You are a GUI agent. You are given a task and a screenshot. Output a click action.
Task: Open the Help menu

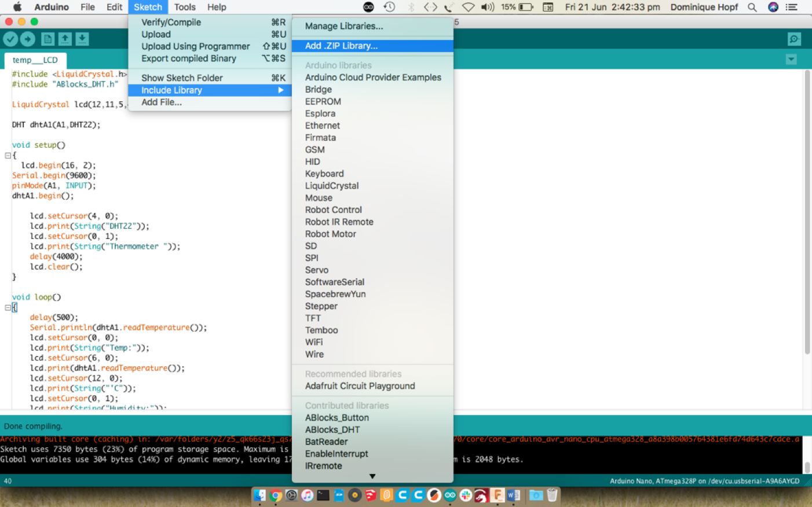coord(217,7)
